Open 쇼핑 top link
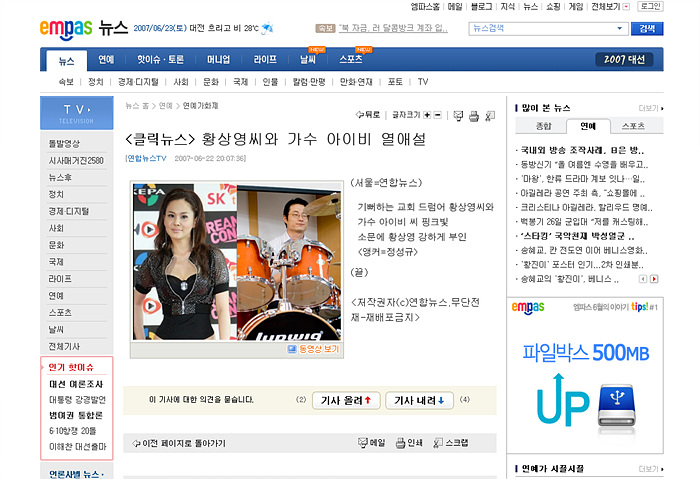This screenshot has width=700, height=479. pyautogui.click(x=553, y=7)
